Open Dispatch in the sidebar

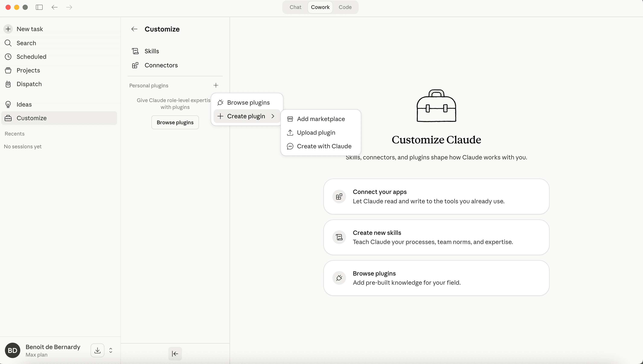pos(59,84)
